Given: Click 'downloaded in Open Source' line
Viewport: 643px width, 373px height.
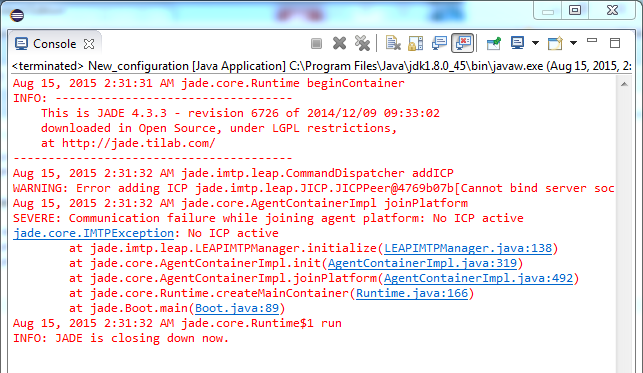Looking at the screenshot, I should click(x=219, y=128).
